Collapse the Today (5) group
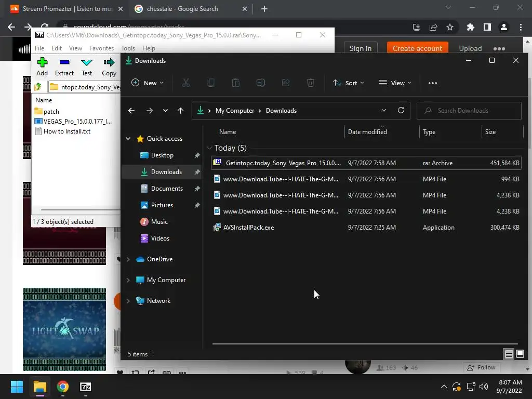Image resolution: width=532 pixels, height=399 pixels. 210,148
